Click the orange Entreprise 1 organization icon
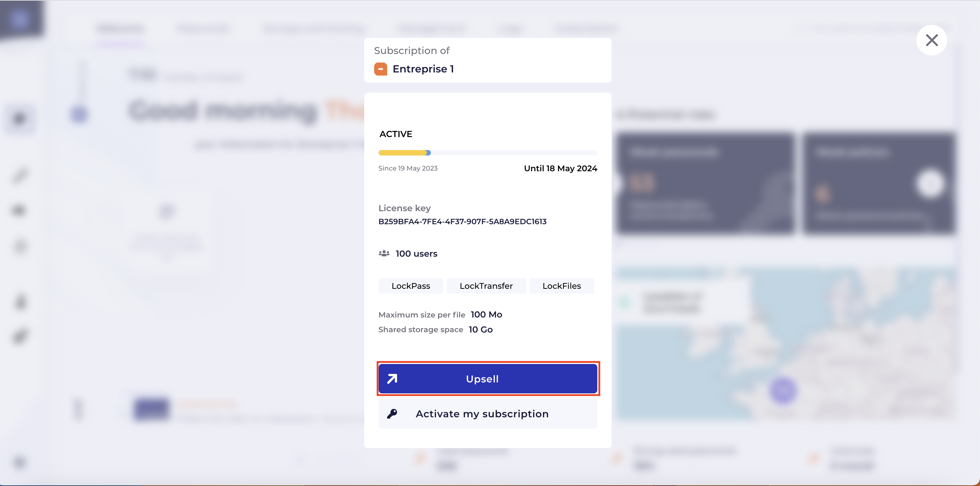980x486 pixels. (380, 69)
